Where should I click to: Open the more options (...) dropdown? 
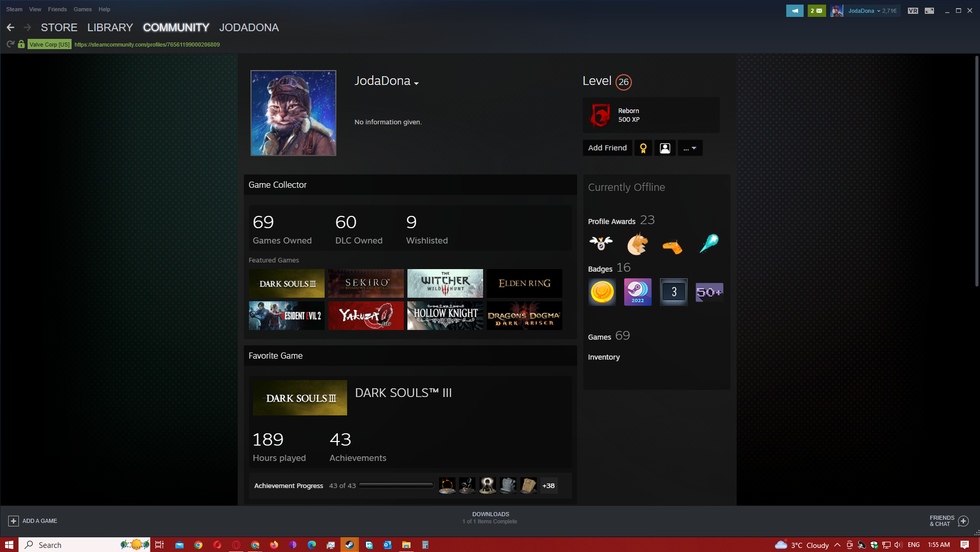pyautogui.click(x=690, y=148)
